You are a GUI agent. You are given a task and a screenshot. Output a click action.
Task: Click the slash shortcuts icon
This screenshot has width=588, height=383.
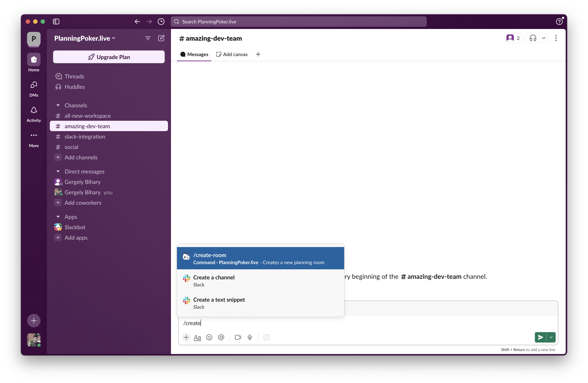[x=266, y=337]
